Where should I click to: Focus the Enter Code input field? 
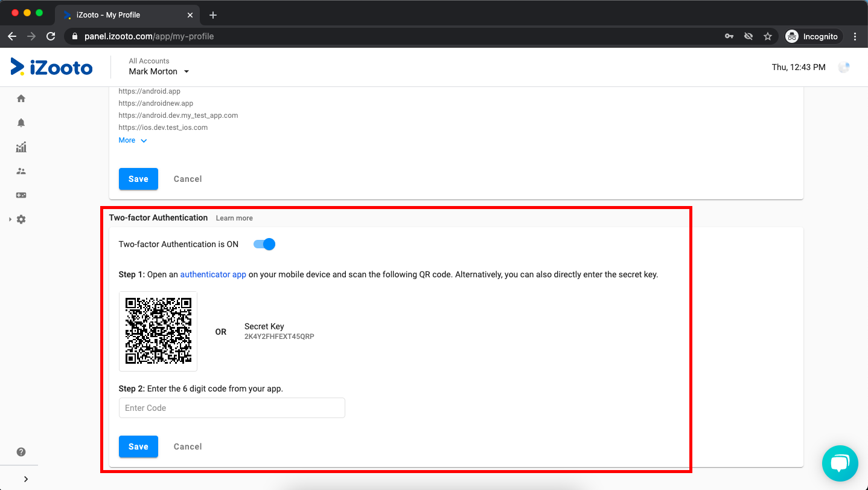click(232, 408)
